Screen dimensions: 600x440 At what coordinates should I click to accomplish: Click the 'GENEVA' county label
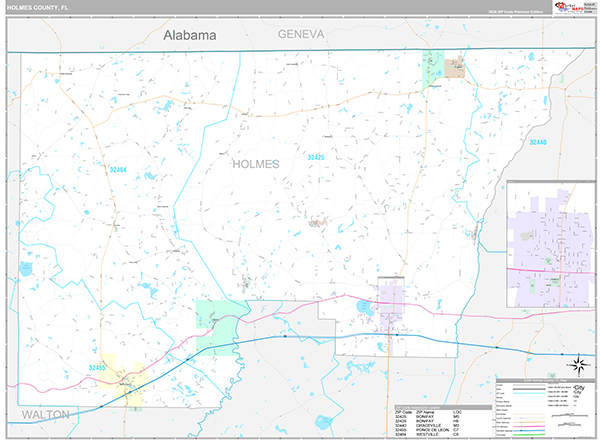[301, 34]
